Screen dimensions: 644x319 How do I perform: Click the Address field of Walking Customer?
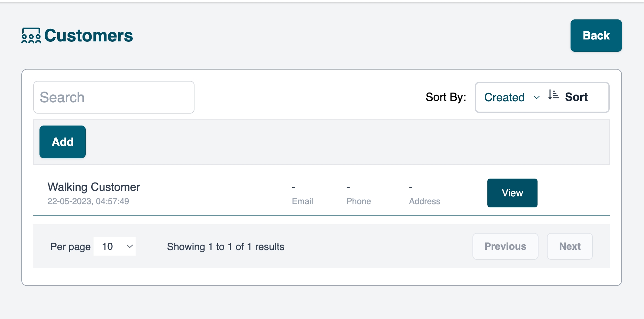(424, 201)
